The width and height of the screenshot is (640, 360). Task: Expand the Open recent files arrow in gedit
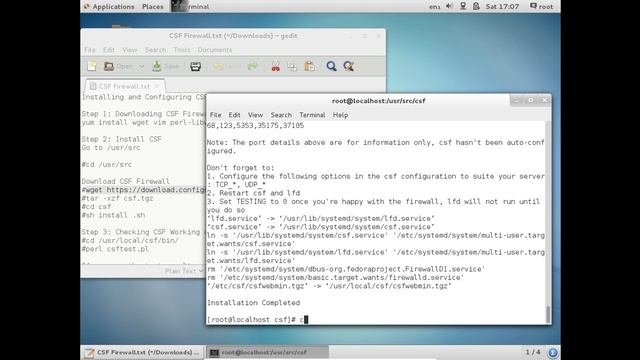coord(141,66)
